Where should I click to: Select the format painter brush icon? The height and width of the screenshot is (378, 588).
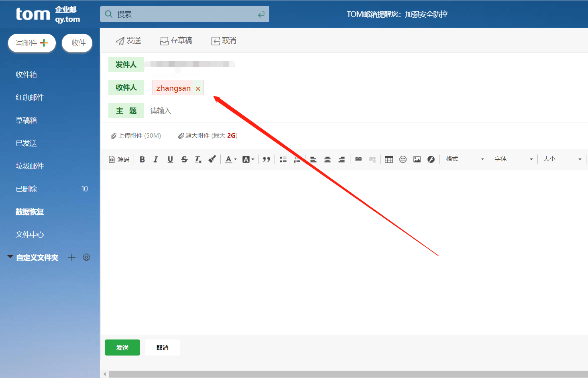click(212, 159)
